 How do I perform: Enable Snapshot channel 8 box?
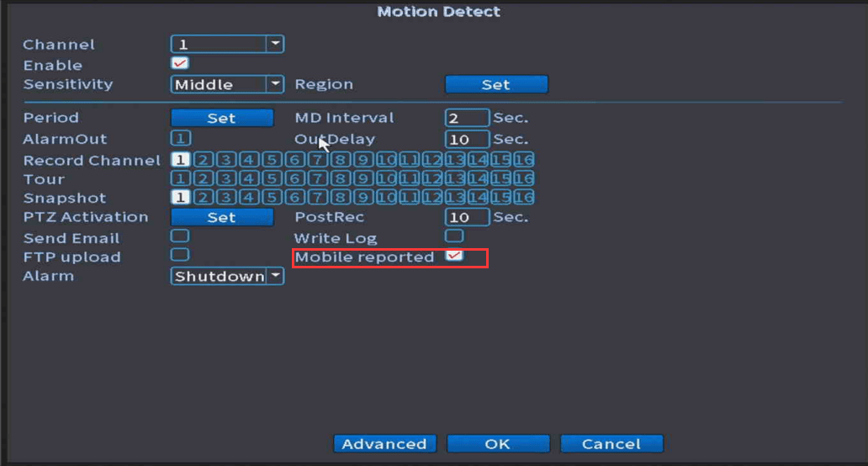(340, 198)
